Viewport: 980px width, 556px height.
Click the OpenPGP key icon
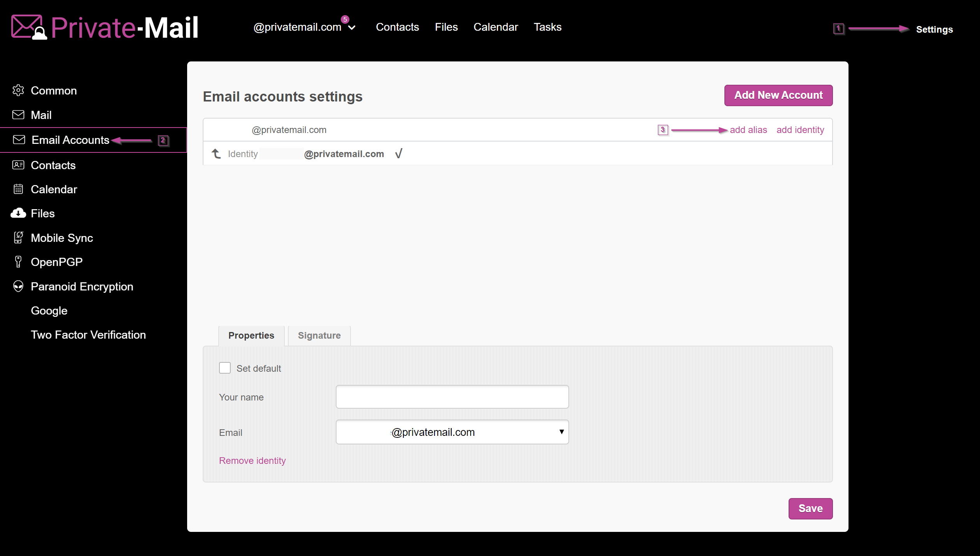pyautogui.click(x=18, y=262)
